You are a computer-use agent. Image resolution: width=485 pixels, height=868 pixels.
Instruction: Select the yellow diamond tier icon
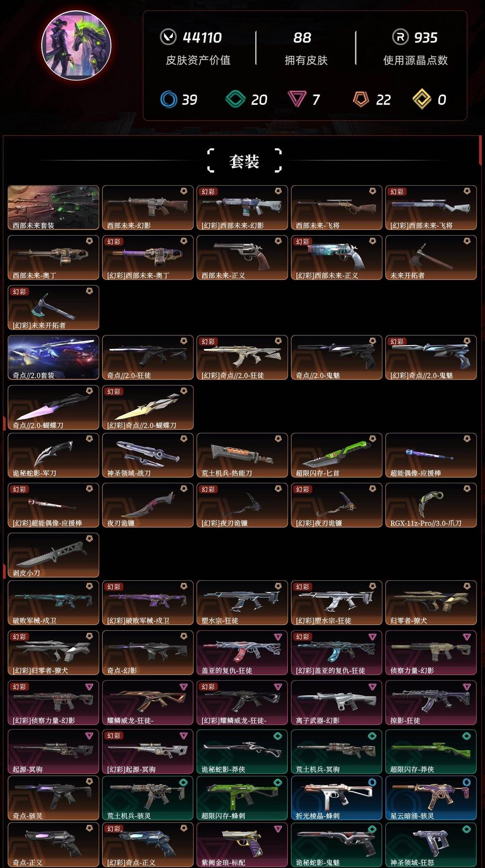422,99
